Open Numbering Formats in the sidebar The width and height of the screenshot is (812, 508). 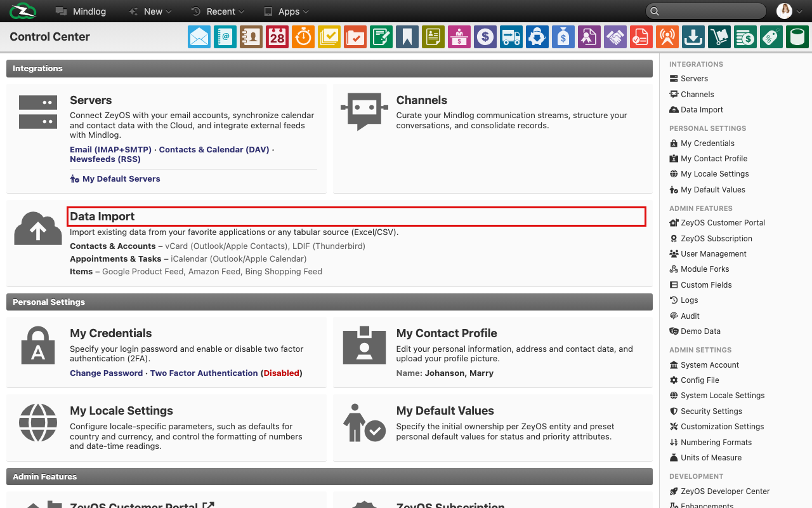(x=710, y=443)
